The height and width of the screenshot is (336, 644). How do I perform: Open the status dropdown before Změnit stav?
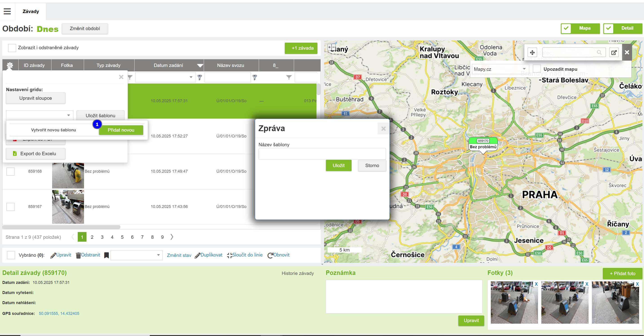136,255
